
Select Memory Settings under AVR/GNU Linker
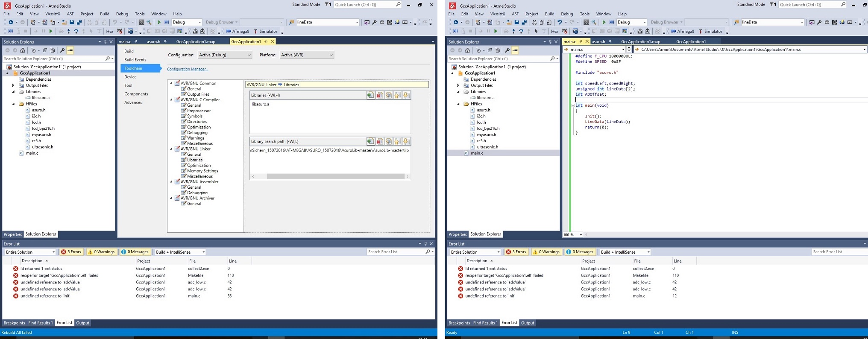(x=202, y=171)
